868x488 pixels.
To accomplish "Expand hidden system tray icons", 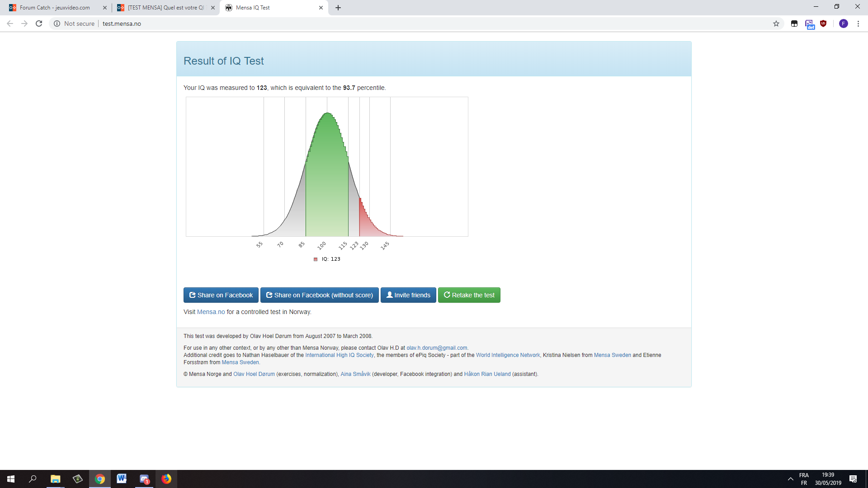I will point(790,479).
